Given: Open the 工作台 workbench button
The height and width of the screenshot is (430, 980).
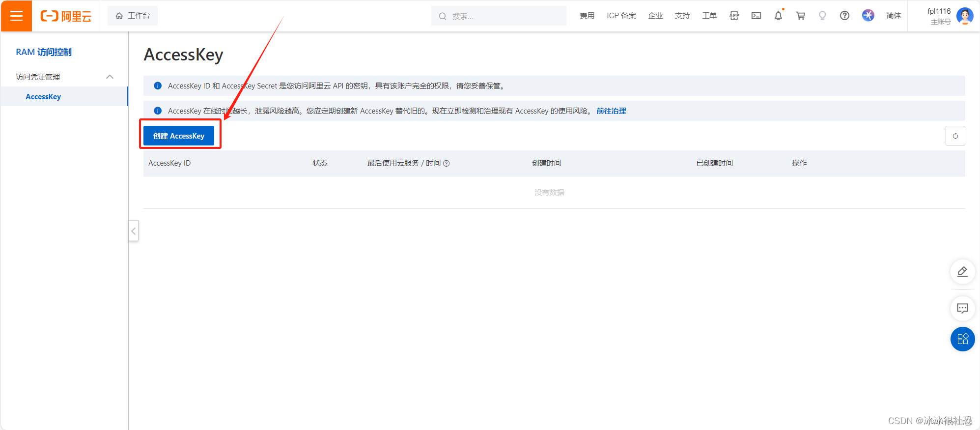Looking at the screenshot, I should [x=133, y=16].
